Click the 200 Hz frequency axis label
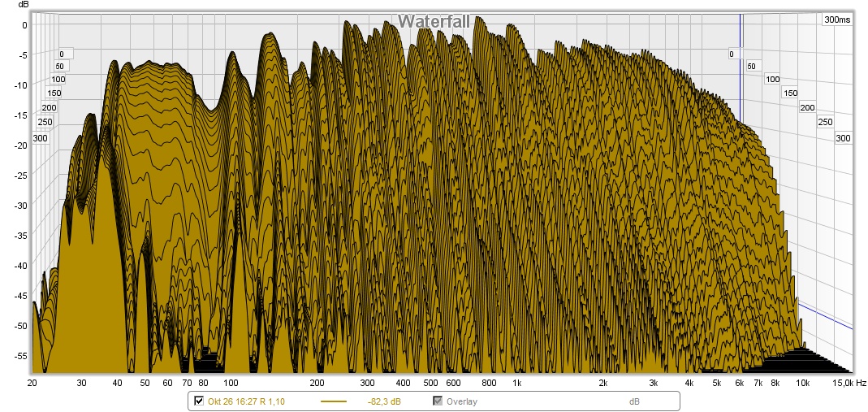Screen dimensions: 868x412 click(317, 383)
